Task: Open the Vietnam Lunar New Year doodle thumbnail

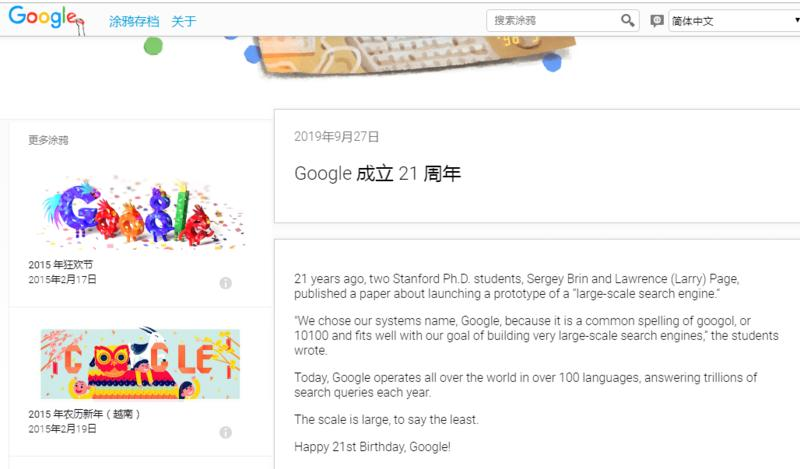Action: [x=140, y=363]
